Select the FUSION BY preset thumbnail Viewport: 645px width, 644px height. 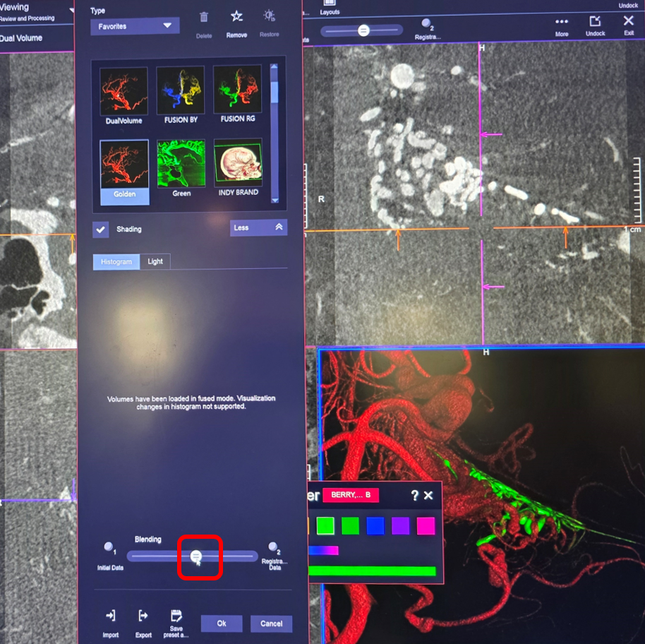click(181, 90)
